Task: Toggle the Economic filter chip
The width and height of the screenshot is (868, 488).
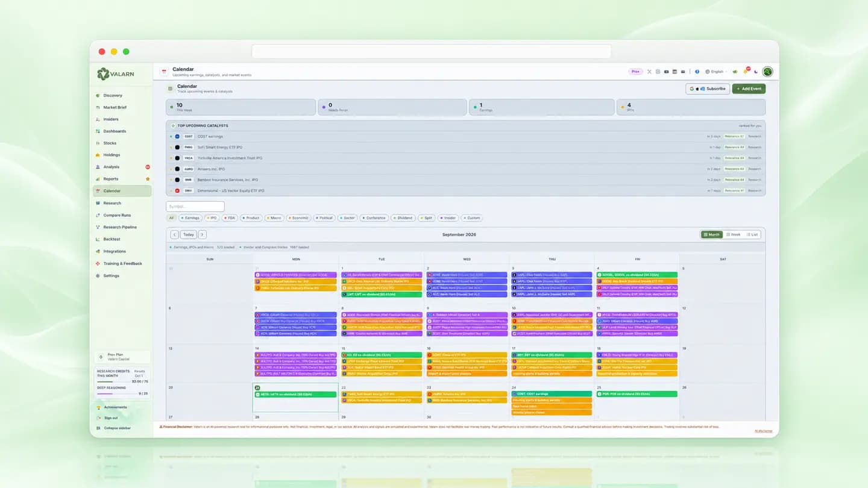Action: pos(298,218)
